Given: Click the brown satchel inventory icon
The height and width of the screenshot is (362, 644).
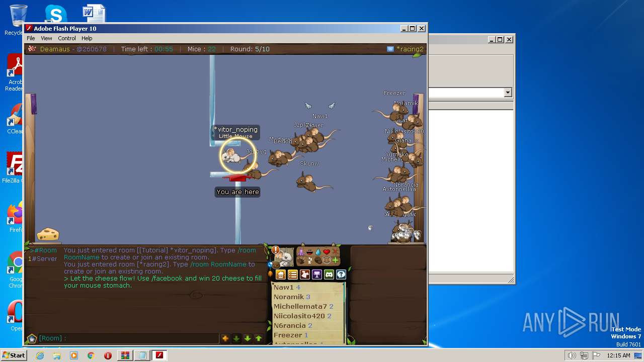Looking at the screenshot, I should (276, 265).
